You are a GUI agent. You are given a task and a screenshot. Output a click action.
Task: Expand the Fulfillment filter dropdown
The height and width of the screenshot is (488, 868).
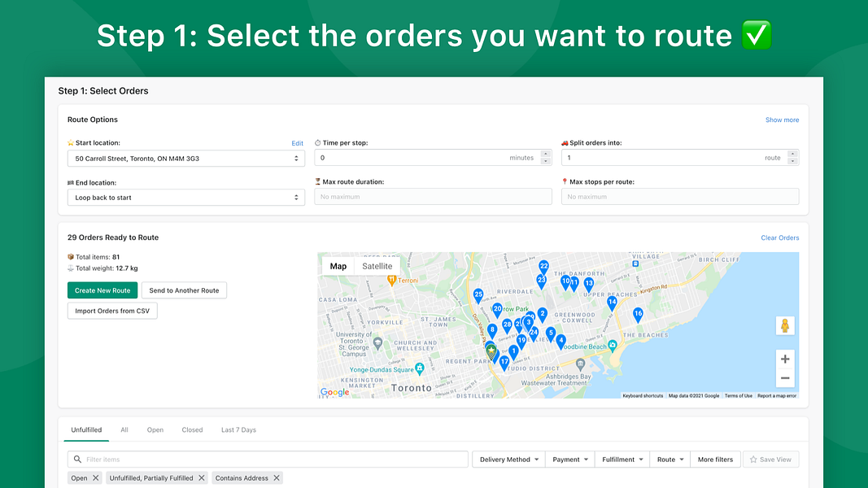622,460
